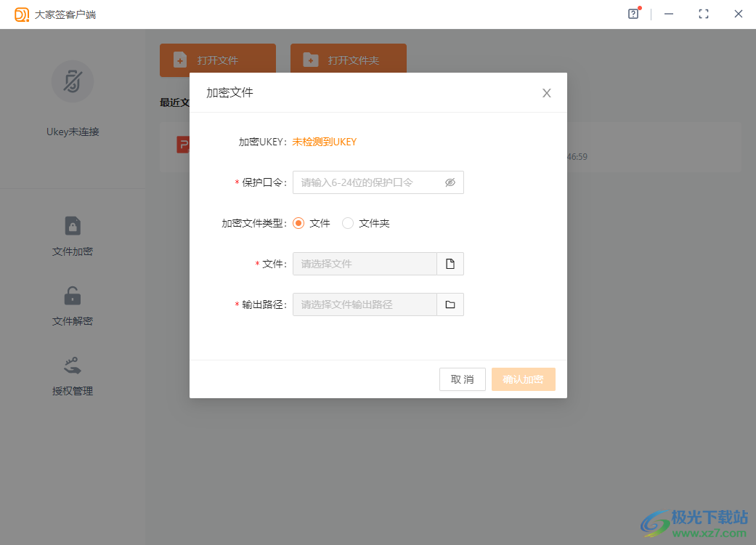This screenshot has width=756, height=545.
Task: Open the file picker beside the 文件 field
Action: [x=450, y=263]
